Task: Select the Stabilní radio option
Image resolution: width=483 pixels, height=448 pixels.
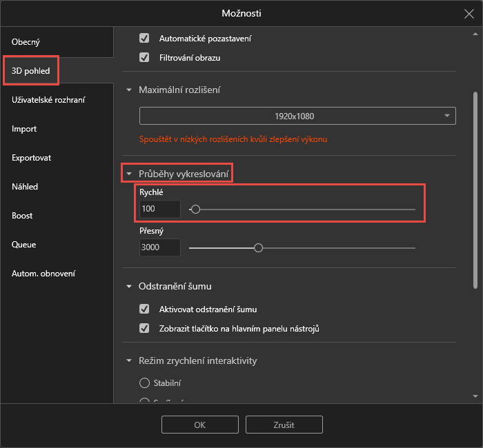Action: (x=144, y=383)
